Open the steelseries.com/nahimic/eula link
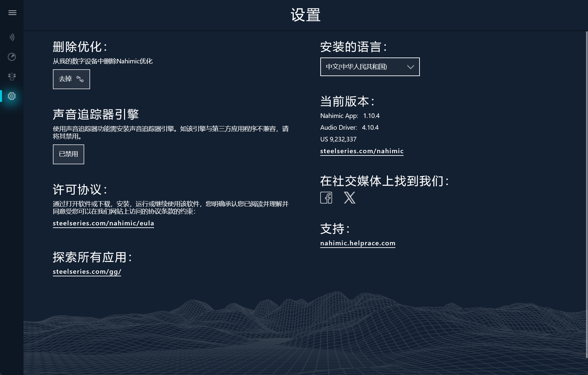This screenshot has height=375, width=588. (103, 223)
